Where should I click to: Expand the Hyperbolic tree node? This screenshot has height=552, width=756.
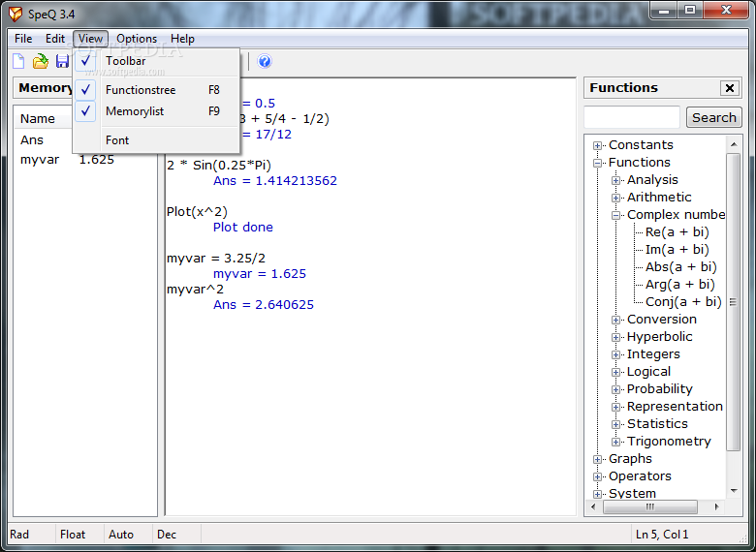pyautogui.click(x=615, y=337)
